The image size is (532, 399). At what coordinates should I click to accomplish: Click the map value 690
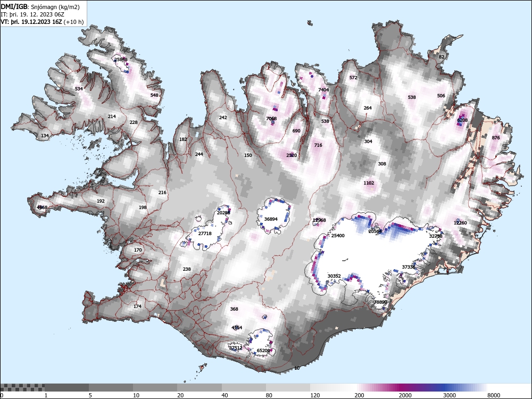[296, 131]
